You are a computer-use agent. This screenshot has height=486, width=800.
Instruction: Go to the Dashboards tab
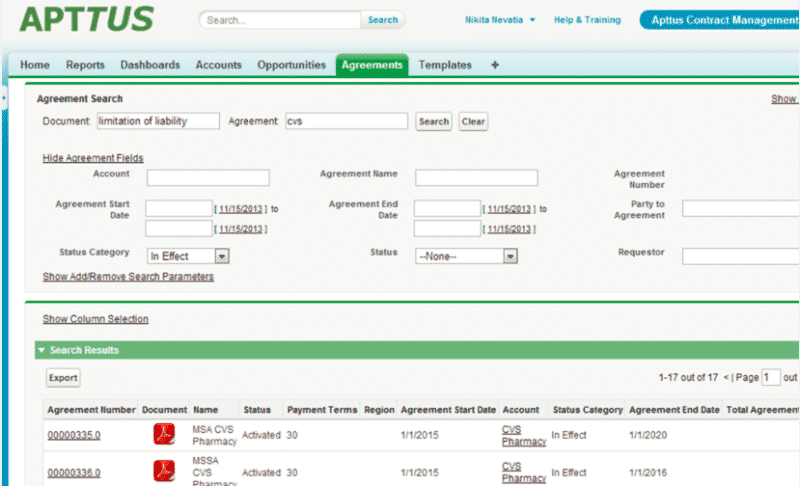pos(150,65)
